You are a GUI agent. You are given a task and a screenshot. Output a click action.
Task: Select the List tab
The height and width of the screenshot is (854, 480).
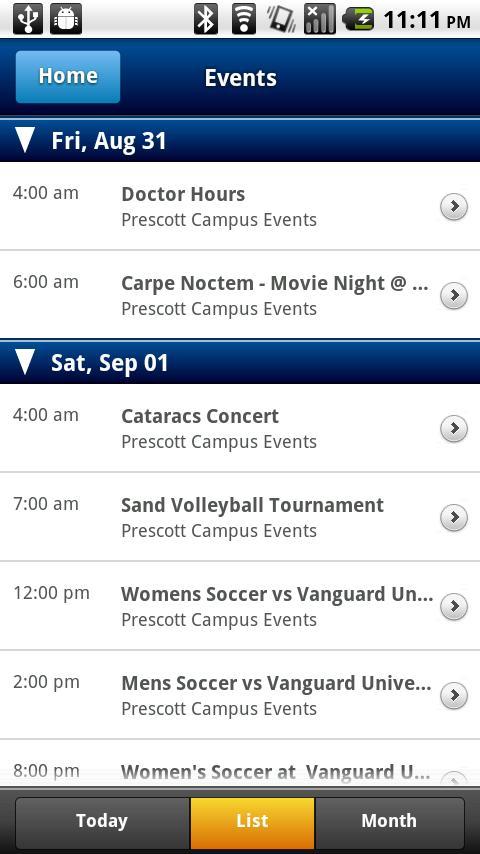[252, 821]
